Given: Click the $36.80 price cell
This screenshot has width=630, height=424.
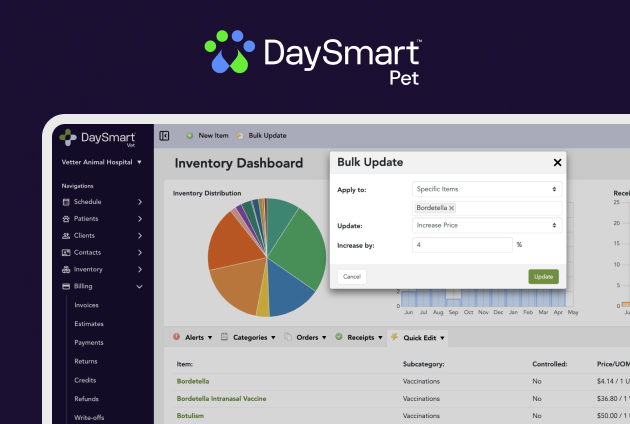Looking at the screenshot, I should [x=613, y=398].
